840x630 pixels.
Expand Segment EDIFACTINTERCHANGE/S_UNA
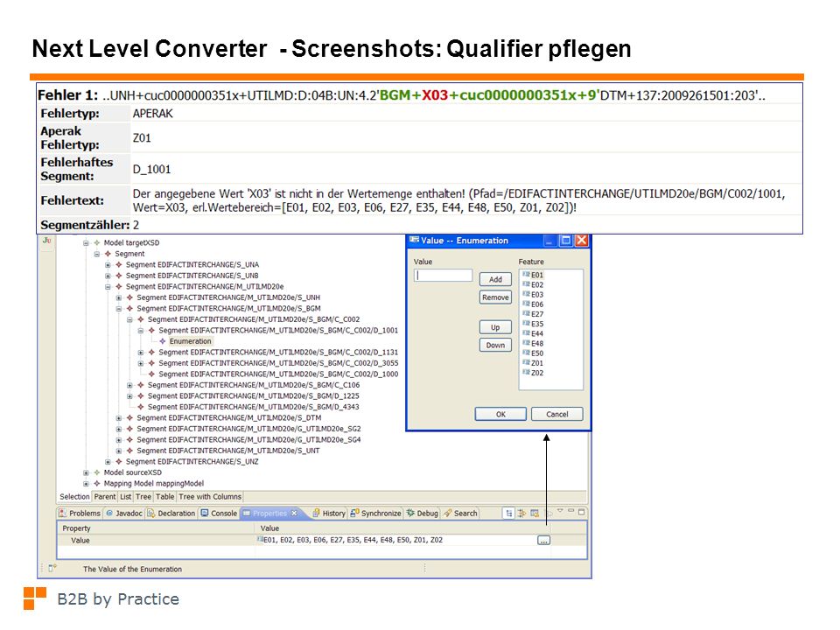[108, 264]
